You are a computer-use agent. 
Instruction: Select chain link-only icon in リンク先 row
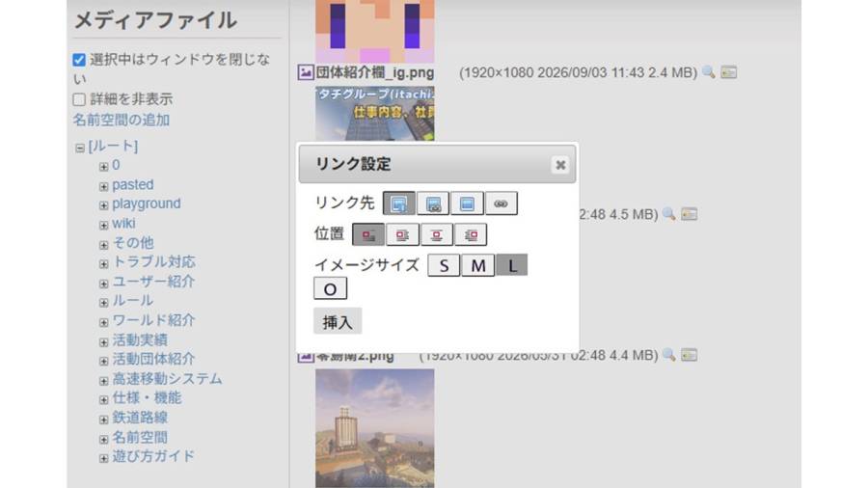(x=501, y=203)
